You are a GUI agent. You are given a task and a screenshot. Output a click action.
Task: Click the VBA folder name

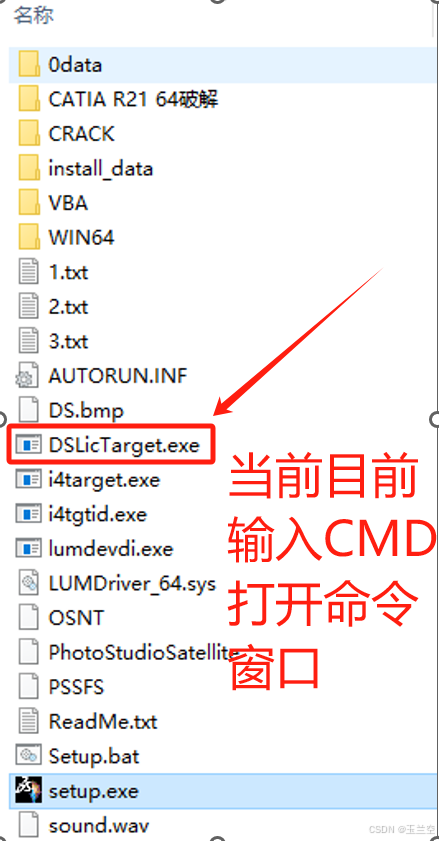tap(68, 203)
